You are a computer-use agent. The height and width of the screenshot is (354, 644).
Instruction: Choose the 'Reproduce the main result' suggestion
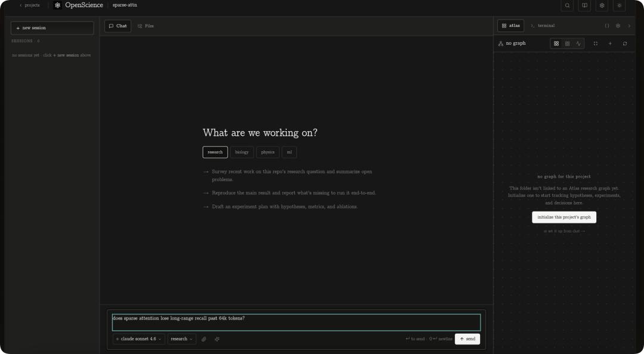point(290,192)
